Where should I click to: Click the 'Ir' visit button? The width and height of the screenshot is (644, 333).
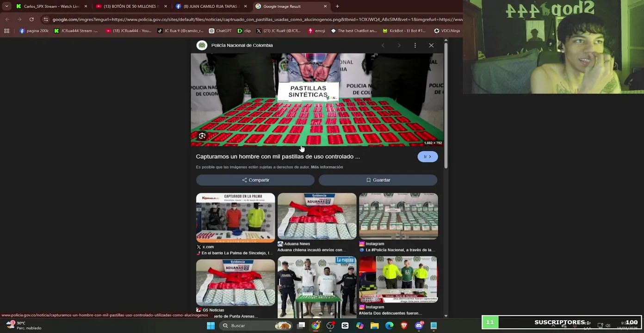pyautogui.click(x=427, y=157)
